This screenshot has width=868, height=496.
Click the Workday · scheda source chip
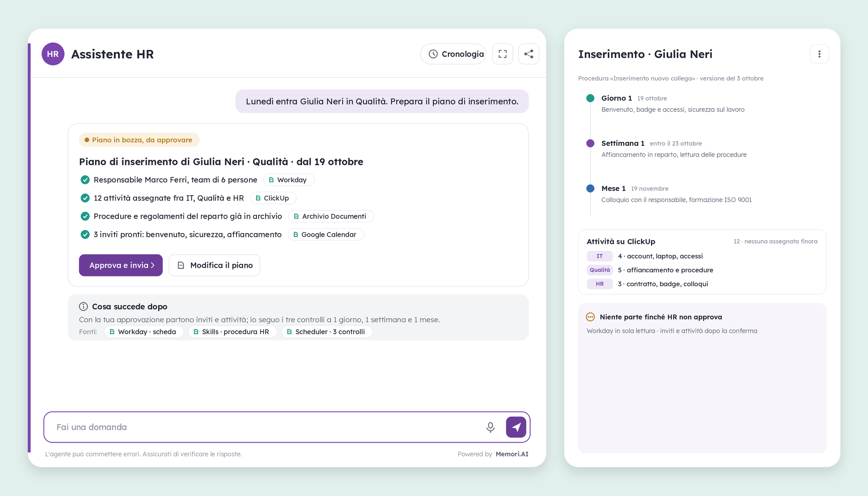coord(144,332)
